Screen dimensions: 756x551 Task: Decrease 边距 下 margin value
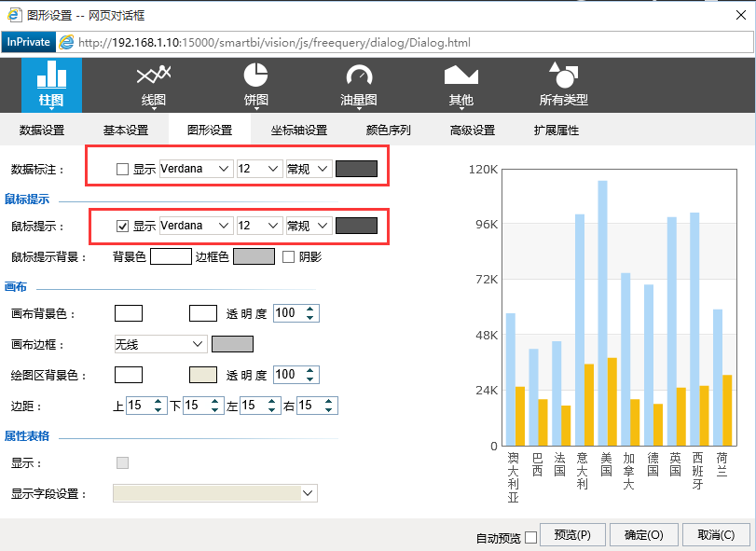tap(214, 410)
